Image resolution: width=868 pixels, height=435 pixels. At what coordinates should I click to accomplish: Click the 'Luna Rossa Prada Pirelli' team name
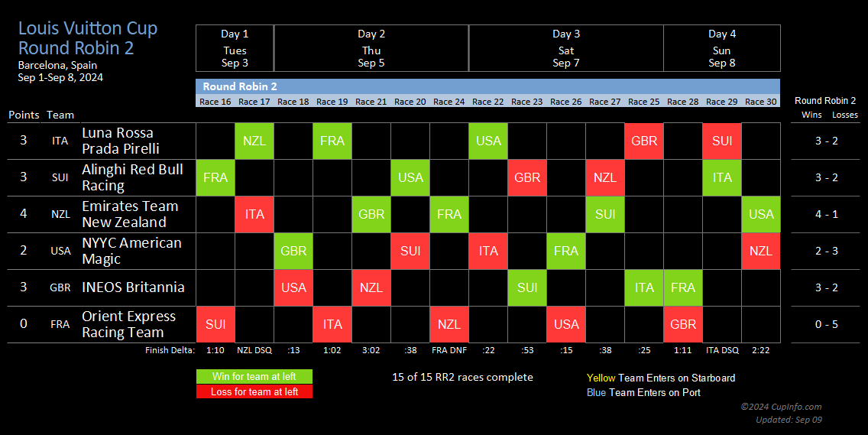point(121,141)
